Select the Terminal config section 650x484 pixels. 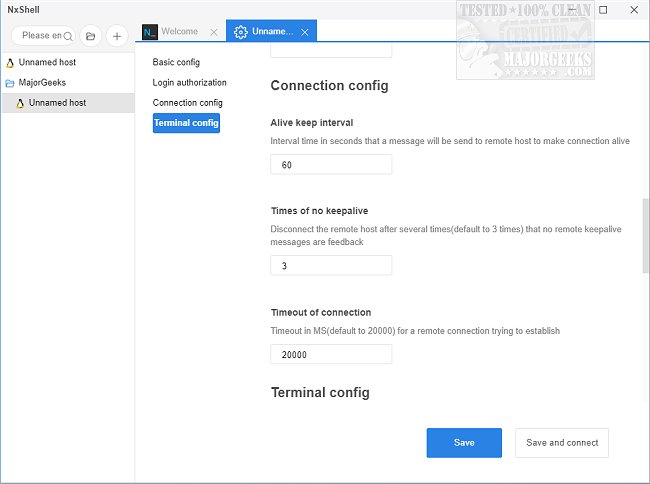[x=186, y=123]
